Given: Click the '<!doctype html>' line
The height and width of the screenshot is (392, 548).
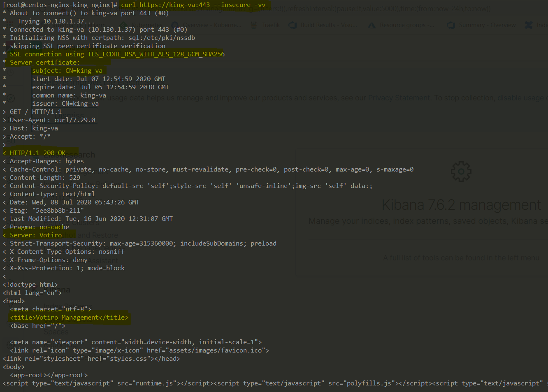Looking at the screenshot, I should [30, 285].
